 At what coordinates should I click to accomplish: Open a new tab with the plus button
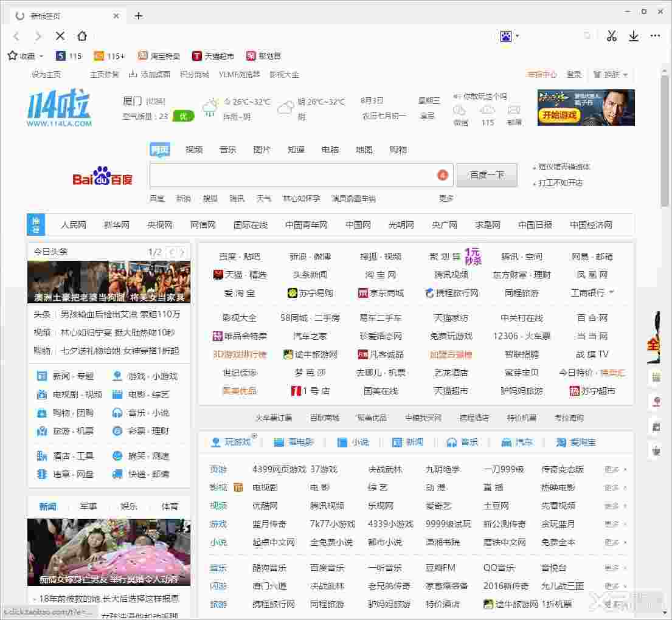[139, 16]
